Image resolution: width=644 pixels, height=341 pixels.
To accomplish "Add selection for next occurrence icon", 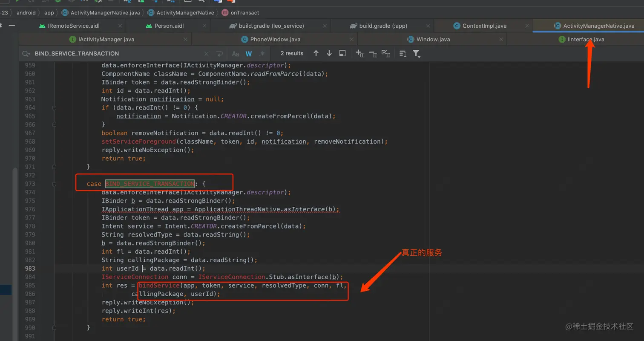I will click(359, 53).
